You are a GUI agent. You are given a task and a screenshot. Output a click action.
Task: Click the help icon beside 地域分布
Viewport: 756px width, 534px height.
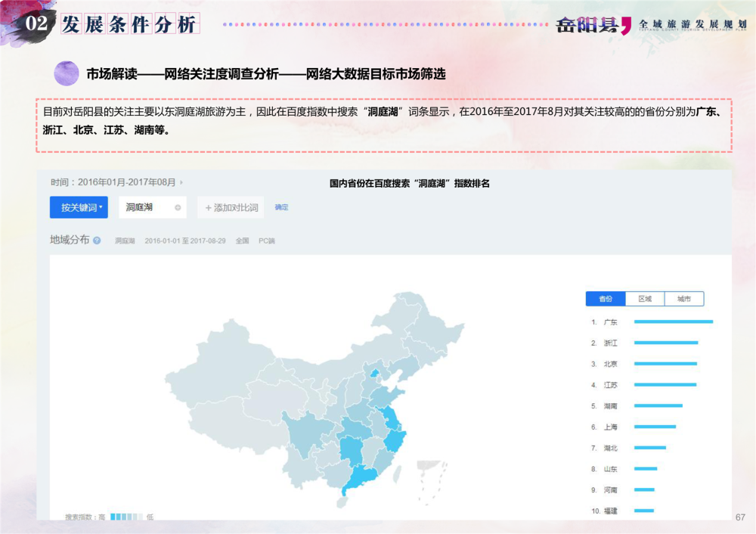[97, 241]
